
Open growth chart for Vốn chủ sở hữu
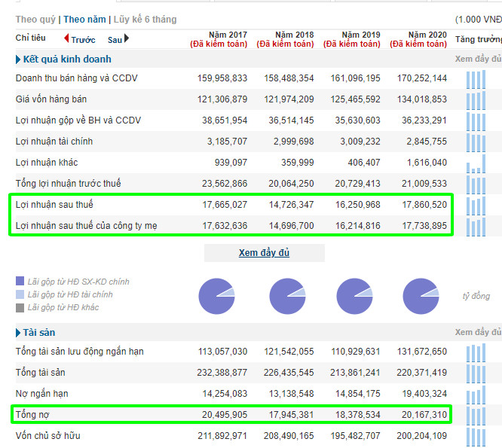click(476, 437)
